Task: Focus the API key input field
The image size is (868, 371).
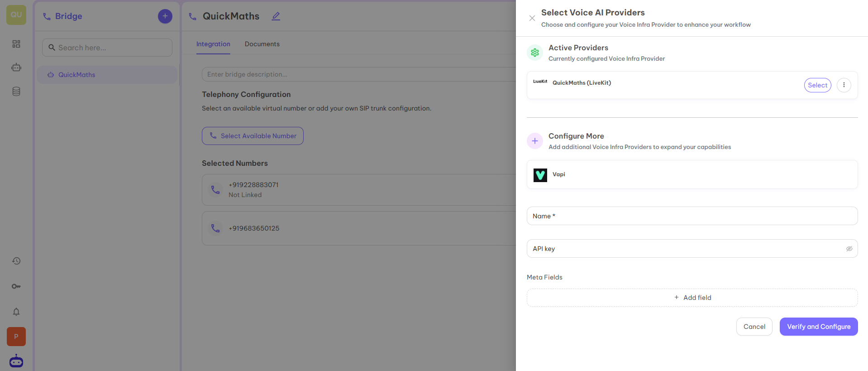Action: pyautogui.click(x=692, y=249)
